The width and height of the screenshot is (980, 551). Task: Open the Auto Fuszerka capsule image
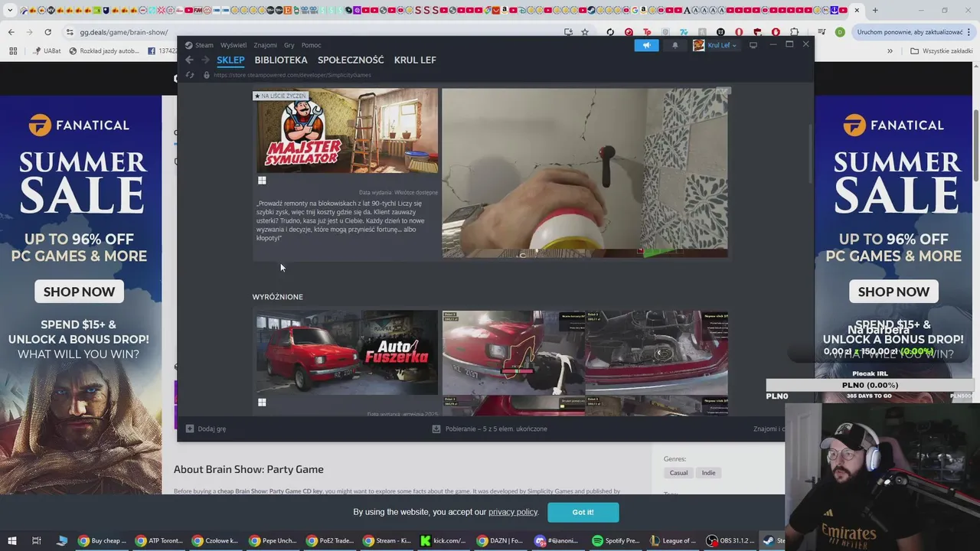(347, 352)
